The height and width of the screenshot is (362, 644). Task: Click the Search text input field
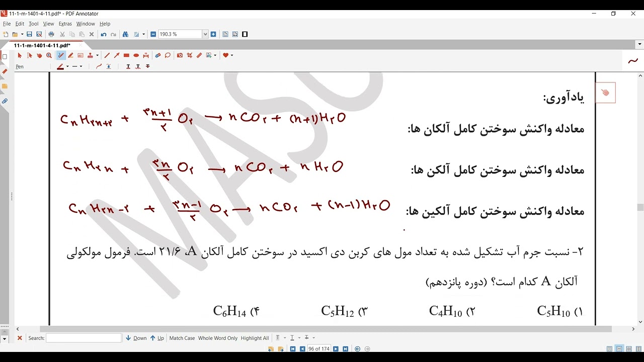pos(84,338)
